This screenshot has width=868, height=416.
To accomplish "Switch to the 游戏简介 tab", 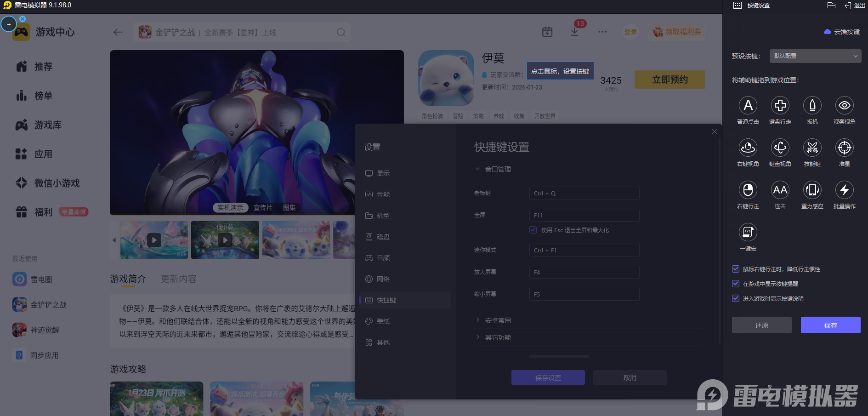I will pyautogui.click(x=128, y=279).
